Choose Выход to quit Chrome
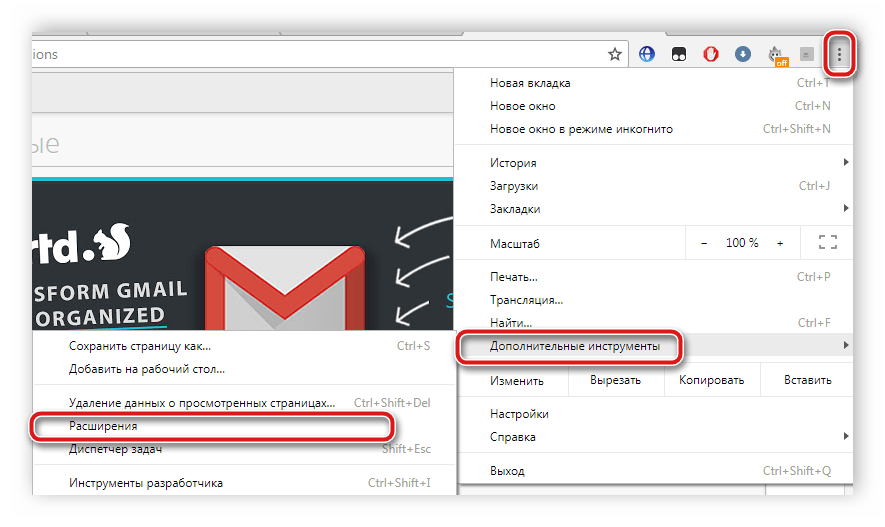 click(x=655, y=471)
